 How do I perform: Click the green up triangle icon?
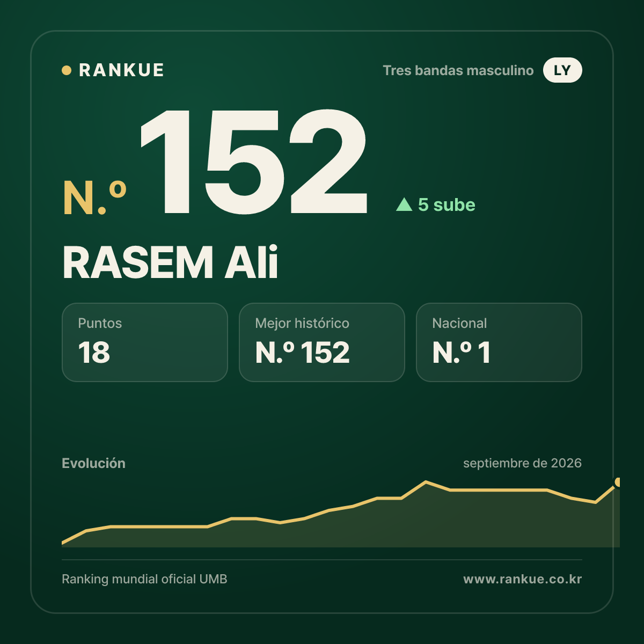pos(404,204)
